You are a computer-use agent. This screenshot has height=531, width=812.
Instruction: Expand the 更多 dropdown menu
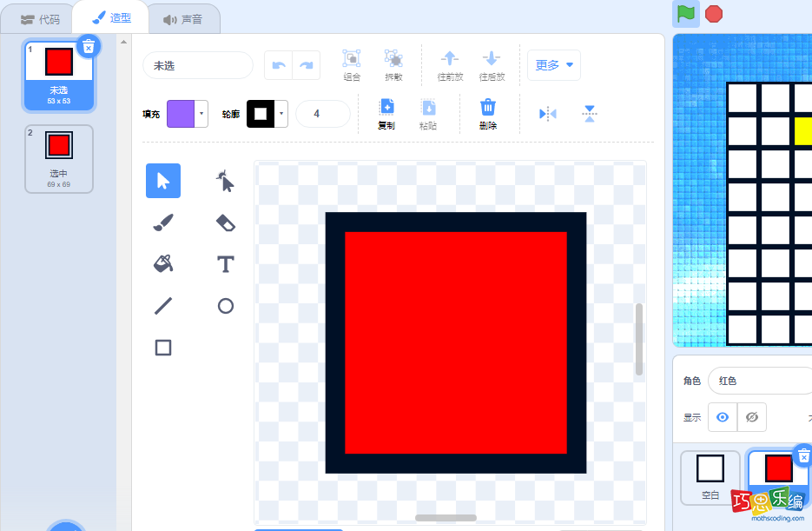(x=554, y=64)
